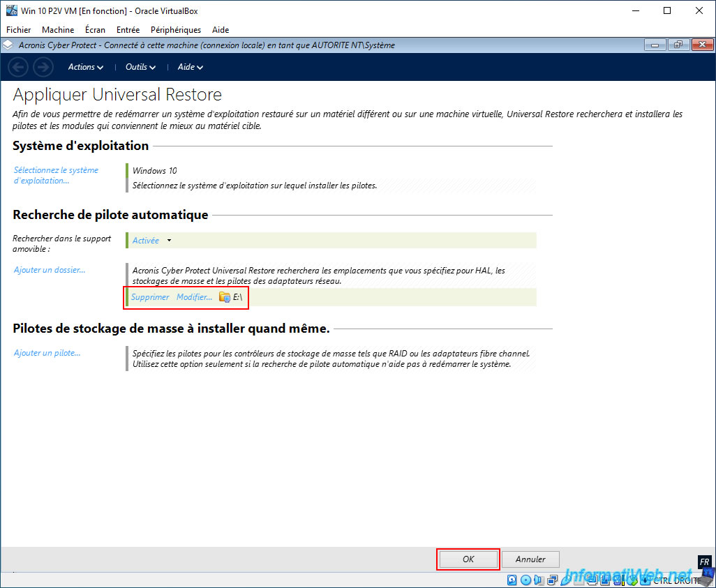This screenshot has width=716, height=588.
Task: Expand the Acronis Aide dropdown
Action: (x=190, y=67)
